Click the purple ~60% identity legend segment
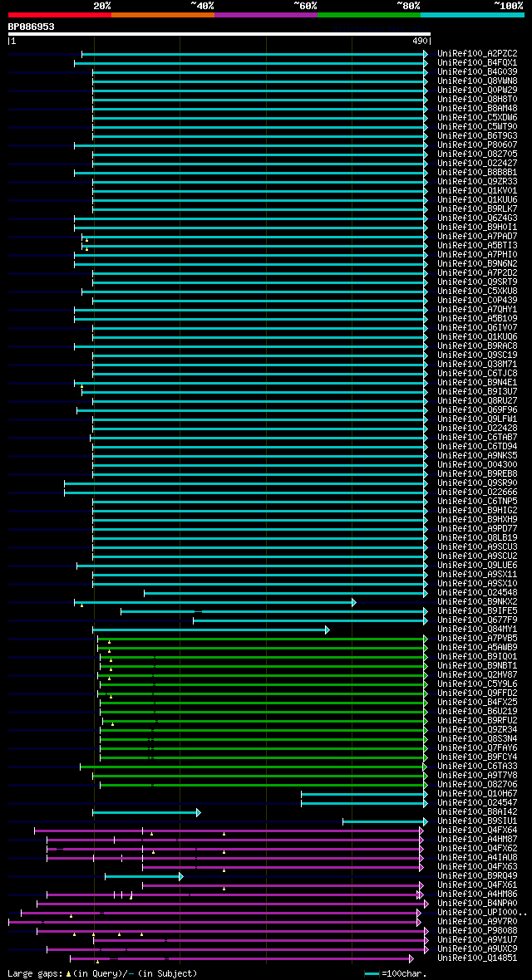This screenshot has height=980, width=532. click(x=266, y=14)
